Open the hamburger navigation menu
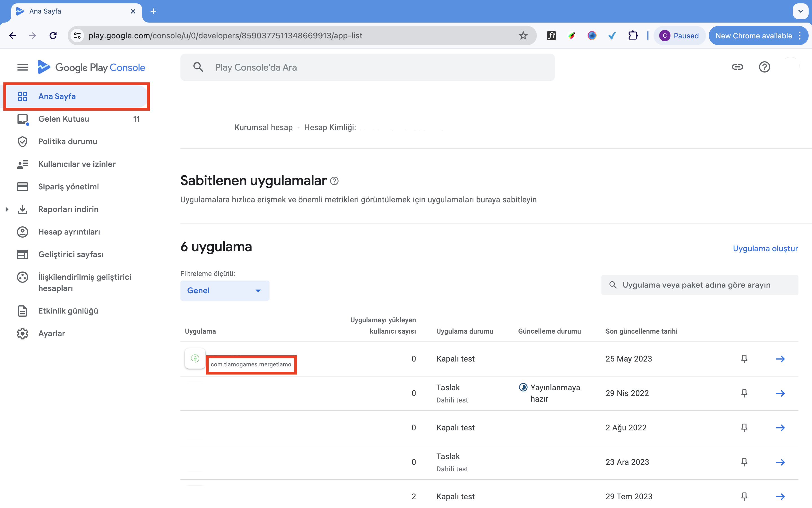The image size is (812, 508). click(x=23, y=67)
